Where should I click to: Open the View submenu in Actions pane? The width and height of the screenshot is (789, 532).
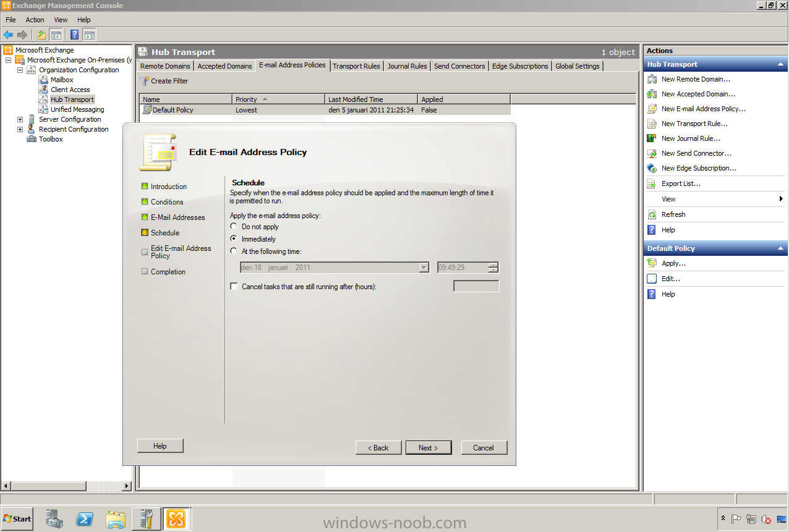(715, 199)
